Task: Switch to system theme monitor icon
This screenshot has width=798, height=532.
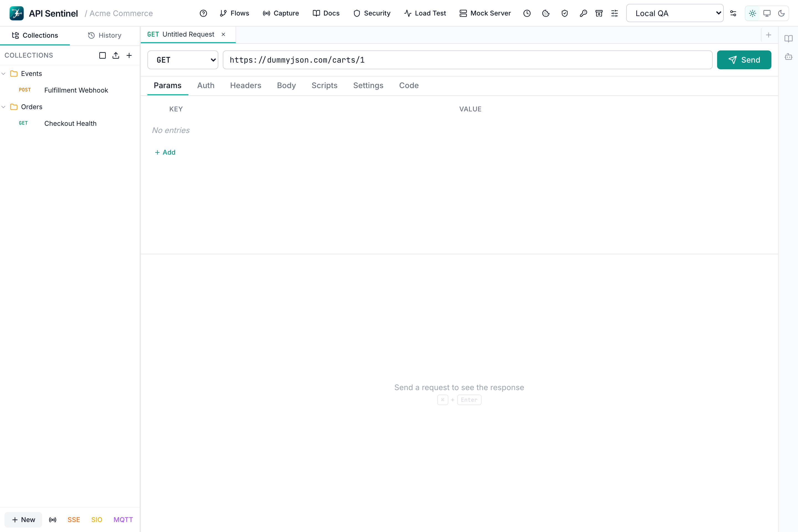Action: pyautogui.click(x=767, y=13)
